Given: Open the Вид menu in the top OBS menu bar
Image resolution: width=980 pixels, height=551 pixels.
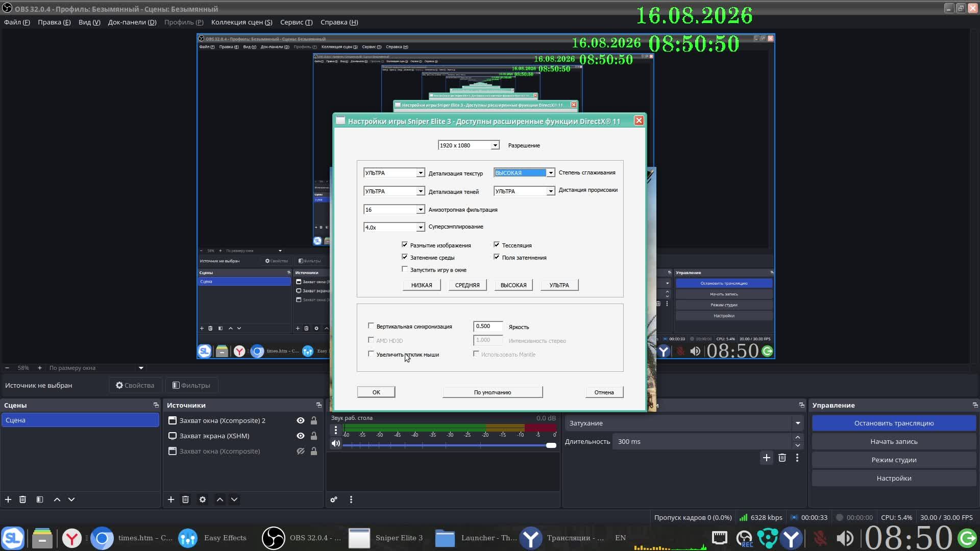Looking at the screenshot, I should coord(89,22).
